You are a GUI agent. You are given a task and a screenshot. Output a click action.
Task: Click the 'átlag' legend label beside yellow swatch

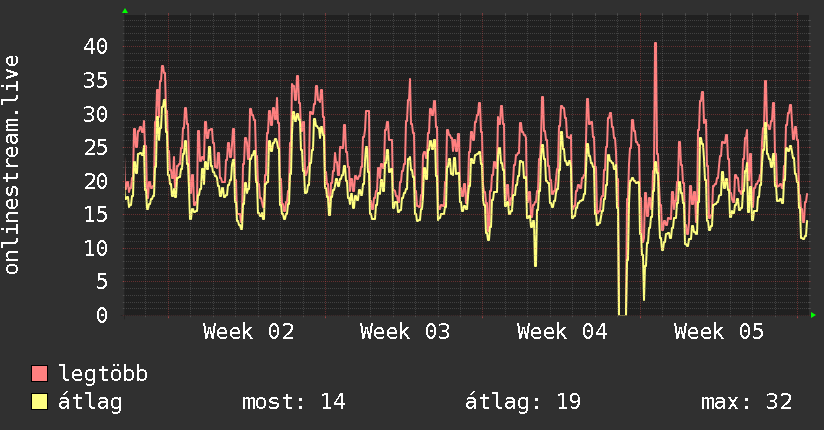(90, 402)
